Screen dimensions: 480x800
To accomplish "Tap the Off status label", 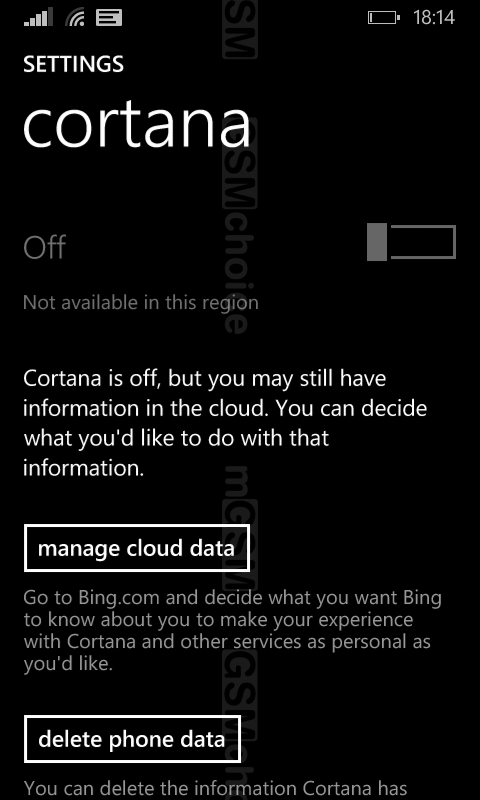I will point(45,247).
